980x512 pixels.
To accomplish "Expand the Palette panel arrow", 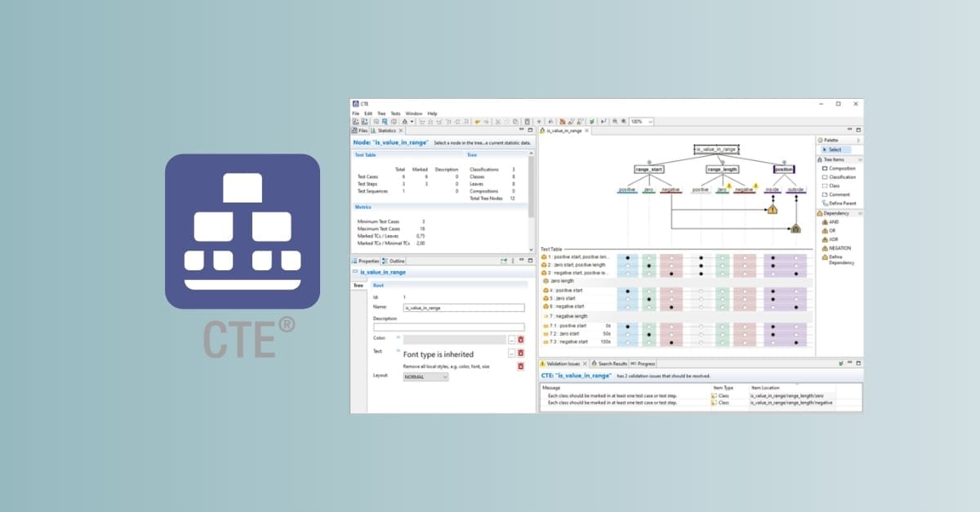I will point(857,140).
